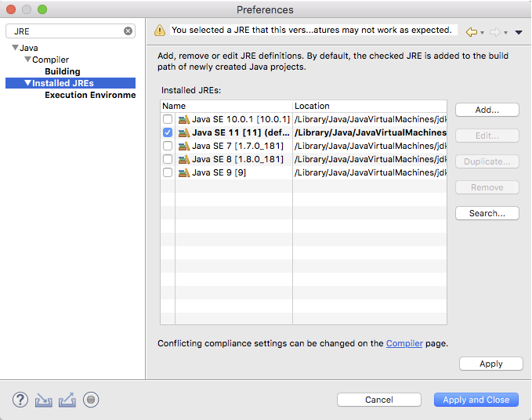Select Building in the preferences tree
The width and height of the screenshot is (532, 420).
tap(63, 71)
